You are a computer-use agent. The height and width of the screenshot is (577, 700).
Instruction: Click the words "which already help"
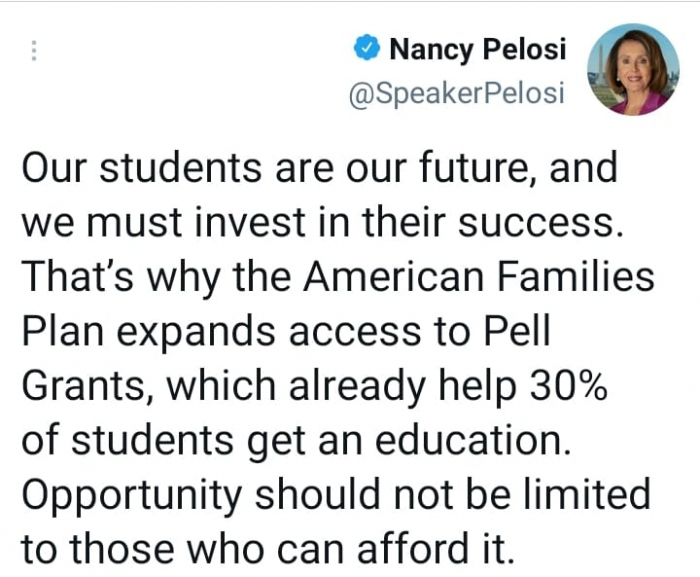click(x=326, y=385)
